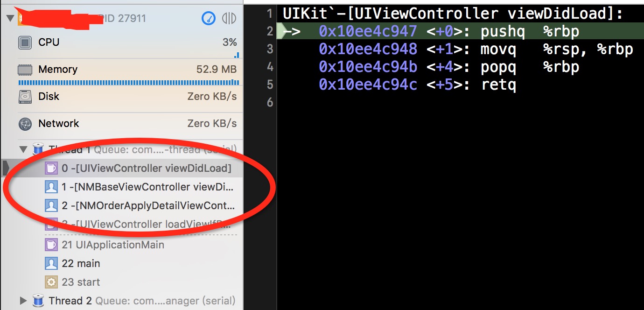Click the gear icon beside the start frame
This screenshot has width=644, height=310.
(x=51, y=282)
